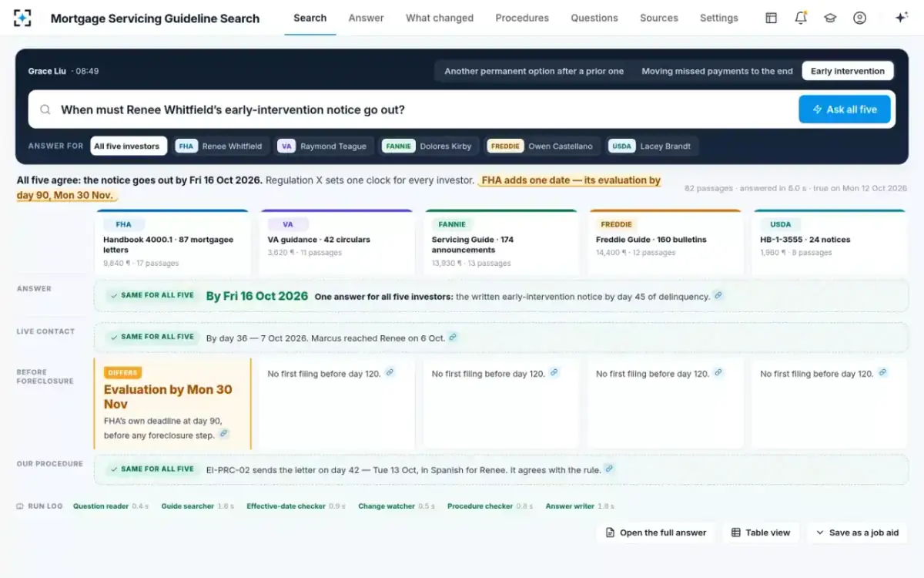Filter by Fannie Dolores Kirby
Image resolution: width=924 pixels, height=578 pixels.
[428, 146]
